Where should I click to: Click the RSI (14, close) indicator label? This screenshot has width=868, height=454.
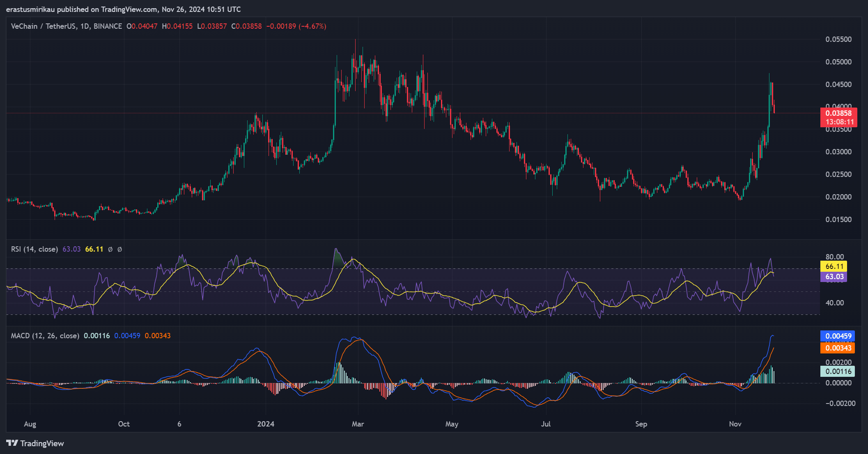[34, 249]
